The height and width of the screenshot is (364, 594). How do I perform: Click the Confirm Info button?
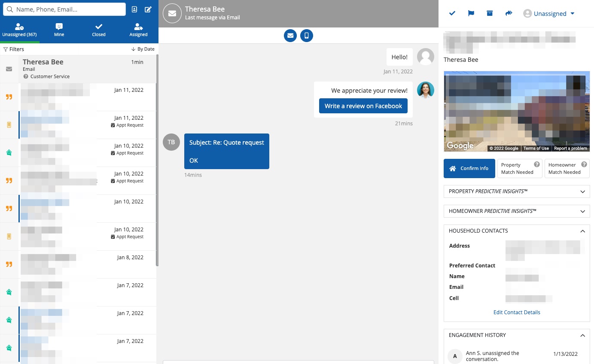click(469, 168)
